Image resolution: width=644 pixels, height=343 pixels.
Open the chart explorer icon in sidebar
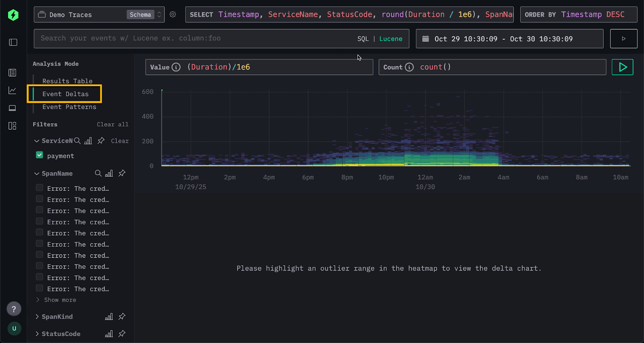click(x=12, y=91)
